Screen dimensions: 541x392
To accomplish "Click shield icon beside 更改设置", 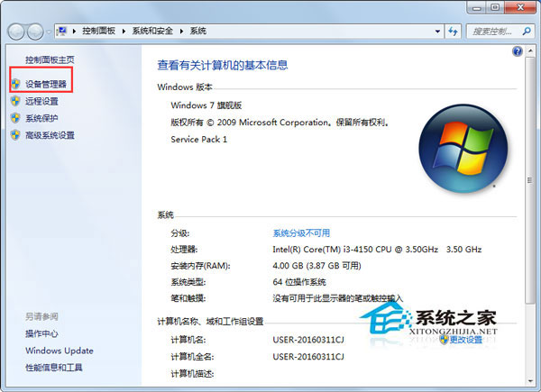I will 444,339.
